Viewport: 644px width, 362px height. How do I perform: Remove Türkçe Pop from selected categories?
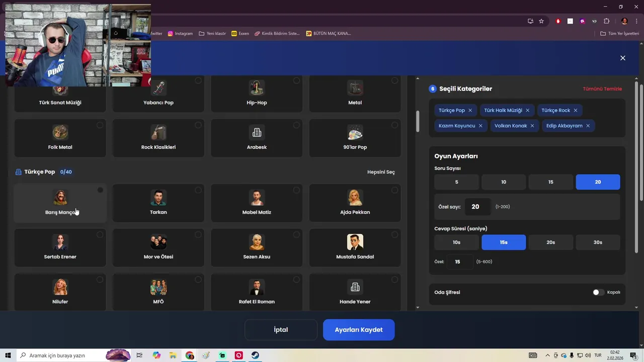(470, 110)
